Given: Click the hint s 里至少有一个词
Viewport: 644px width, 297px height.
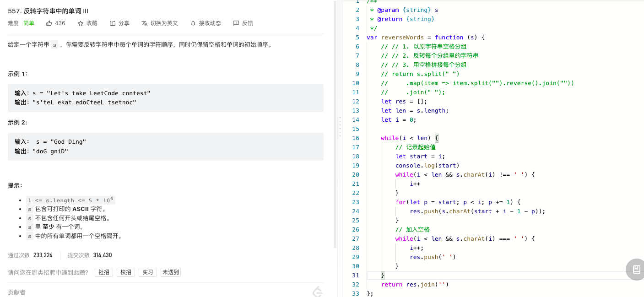Looking at the screenshot, I should click(x=55, y=227).
